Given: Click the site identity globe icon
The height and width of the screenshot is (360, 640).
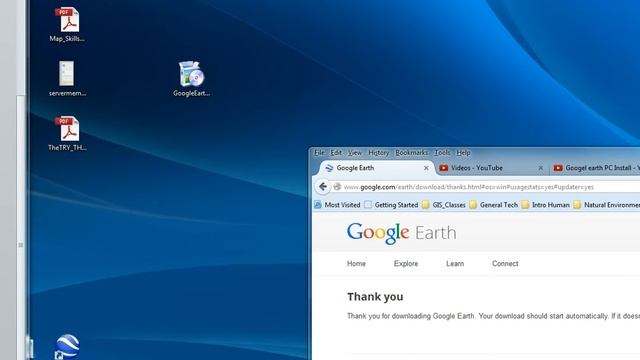Looking at the screenshot, I should [337, 187].
